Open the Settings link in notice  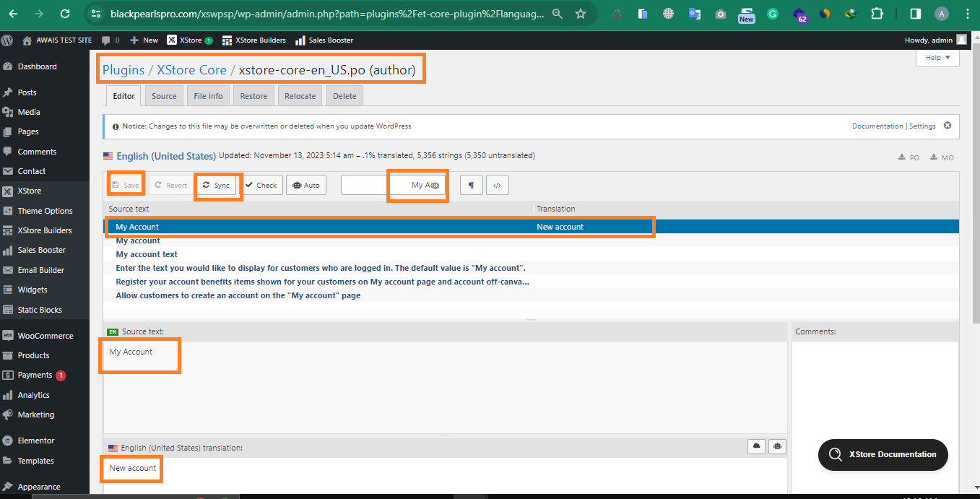[922, 126]
